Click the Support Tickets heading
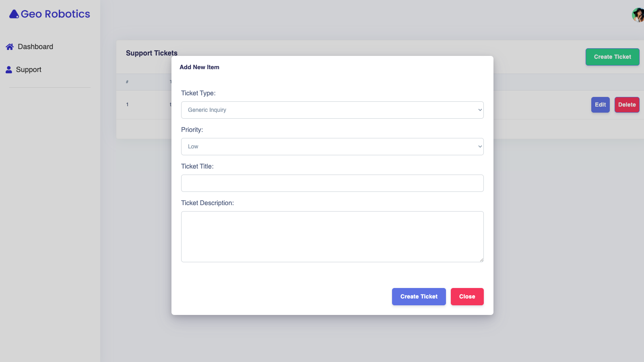The image size is (644, 362). tap(151, 53)
